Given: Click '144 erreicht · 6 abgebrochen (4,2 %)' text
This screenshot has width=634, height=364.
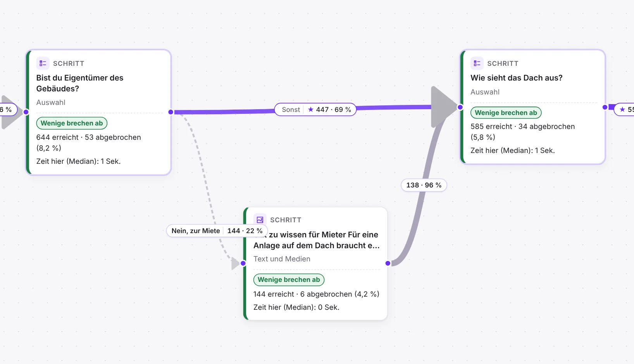Looking at the screenshot, I should pos(316,294).
